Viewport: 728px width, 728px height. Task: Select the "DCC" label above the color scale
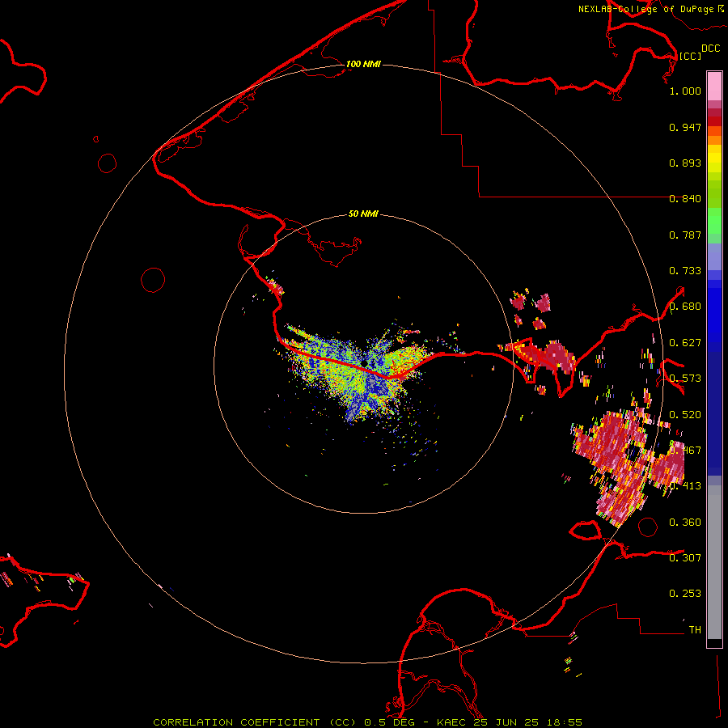coord(711,49)
